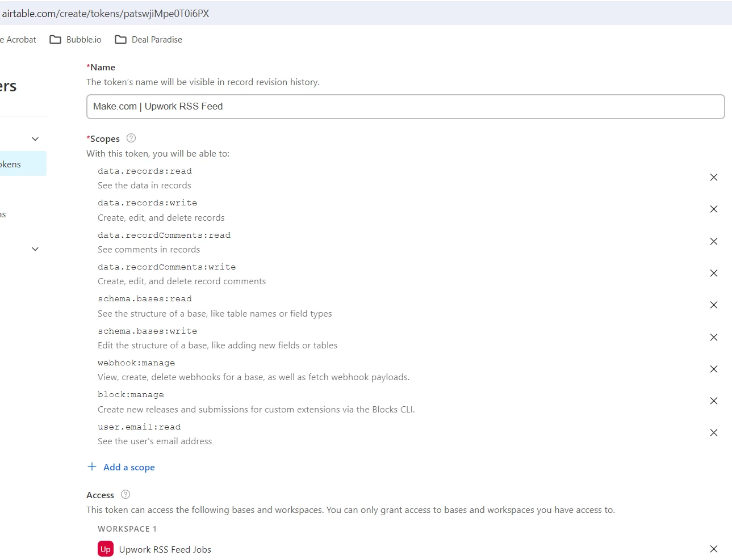Click the data.records:read scope name
The height and width of the screenshot is (560, 732).
tap(145, 171)
